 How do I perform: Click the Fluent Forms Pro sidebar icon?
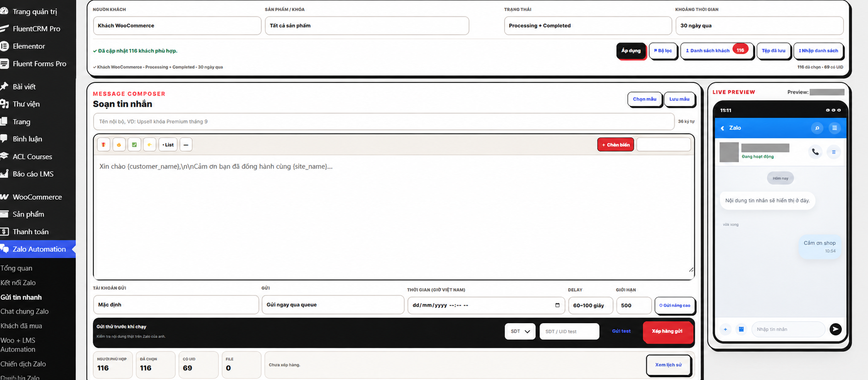click(x=5, y=64)
